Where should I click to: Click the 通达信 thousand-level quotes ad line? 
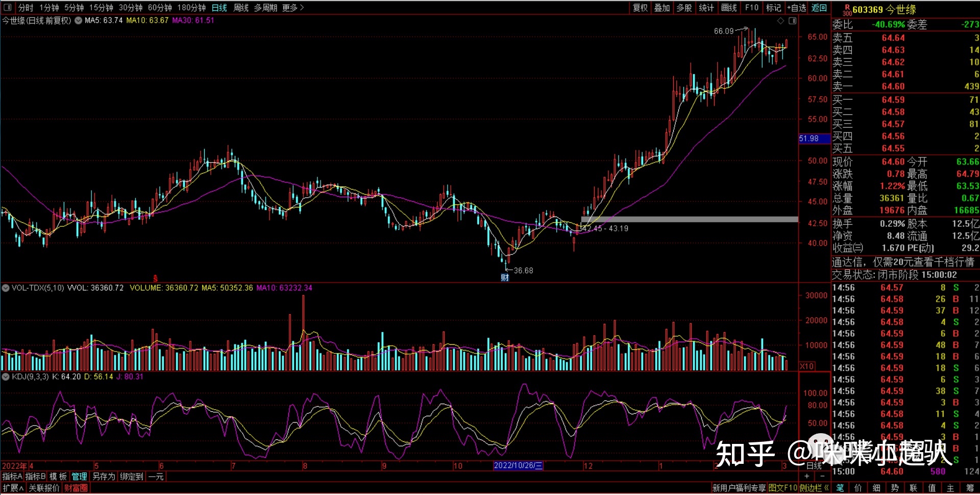[903, 262]
